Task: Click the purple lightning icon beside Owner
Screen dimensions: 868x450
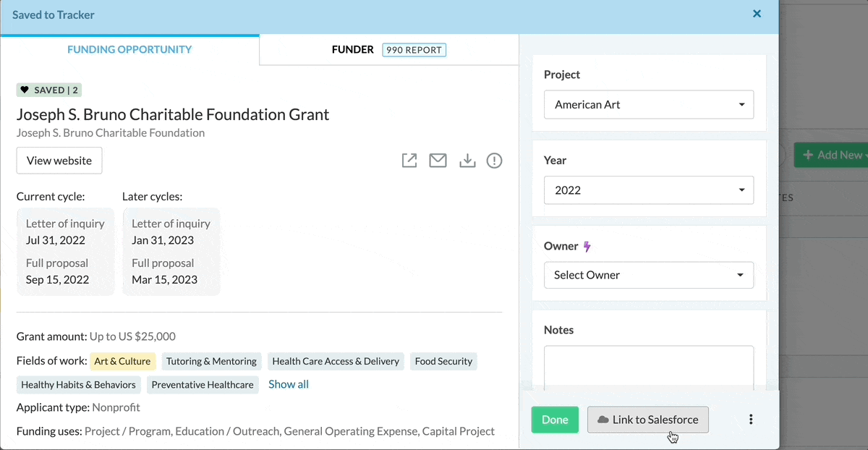Action: coord(587,247)
